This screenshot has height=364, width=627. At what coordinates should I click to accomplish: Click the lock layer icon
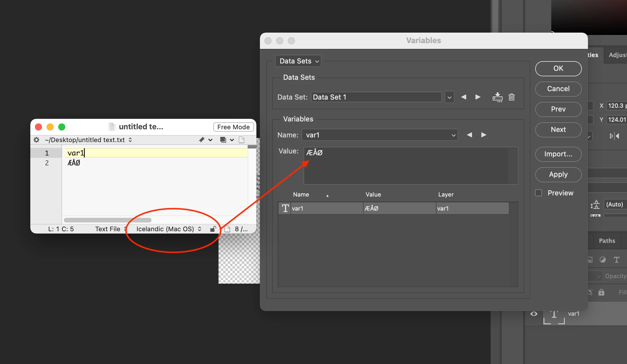601,292
